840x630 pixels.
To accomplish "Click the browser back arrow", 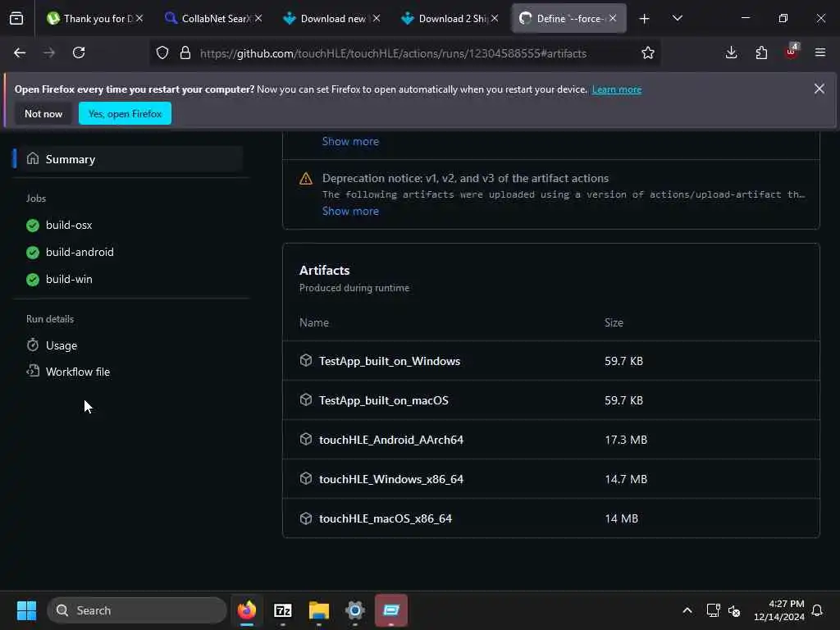I will [x=20, y=52].
